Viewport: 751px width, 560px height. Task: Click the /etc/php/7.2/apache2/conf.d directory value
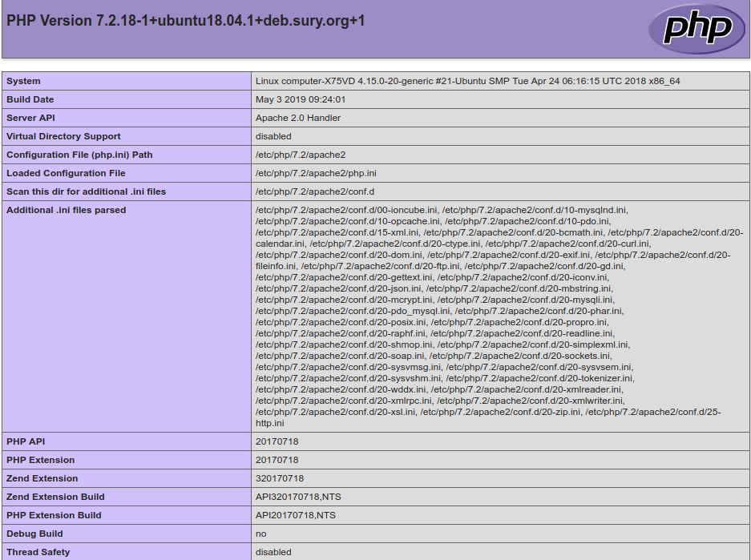[315, 191]
